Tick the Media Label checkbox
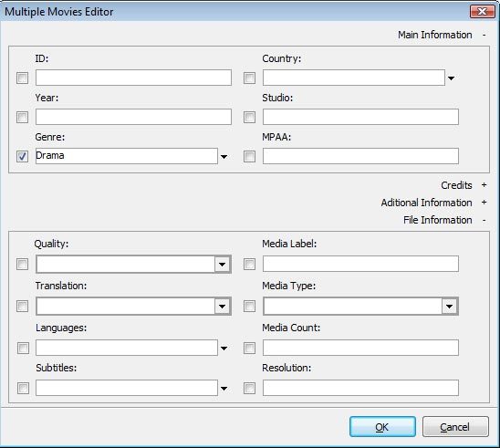Screen dimensions: 500x448 click(x=249, y=264)
